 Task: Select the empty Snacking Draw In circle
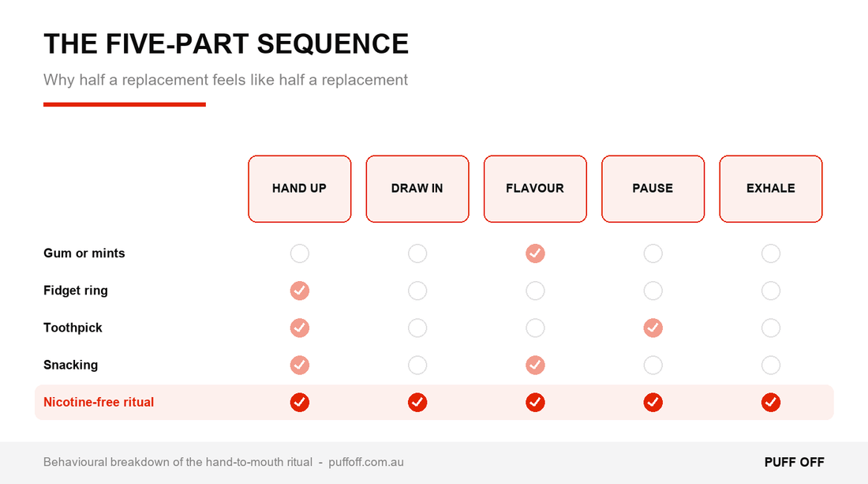[417, 365]
